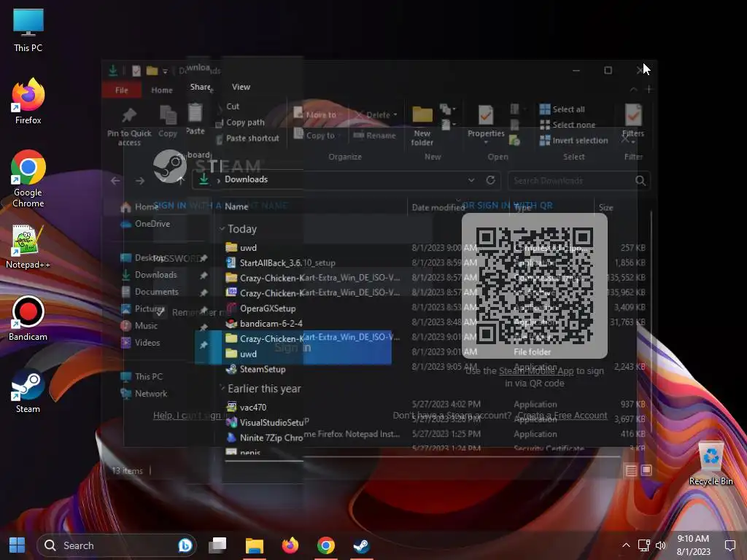Launch Firefox from the desktop shortcut
The height and width of the screenshot is (560, 747).
tap(28, 101)
